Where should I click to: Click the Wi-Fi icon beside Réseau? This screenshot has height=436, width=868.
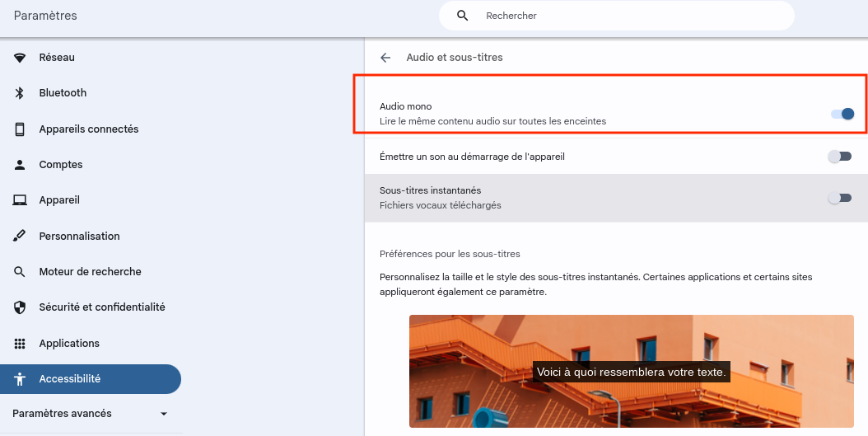tap(20, 58)
